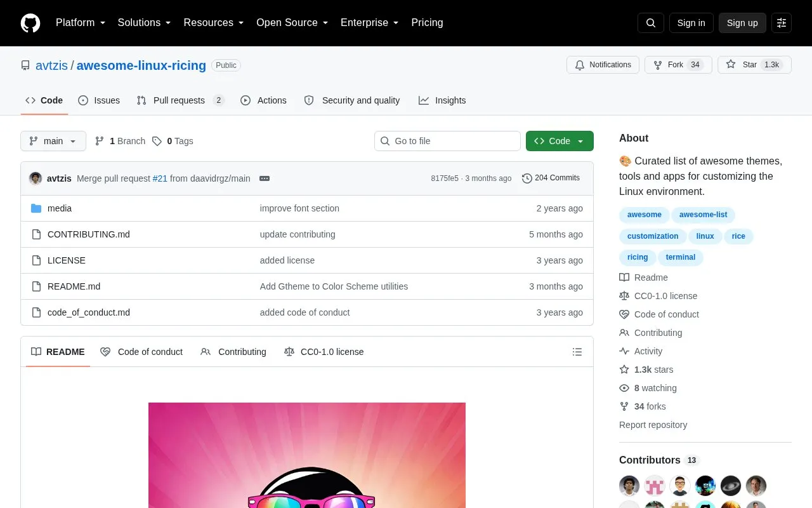812x508 pixels.
Task: Click Sign up
Action: click(x=742, y=23)
